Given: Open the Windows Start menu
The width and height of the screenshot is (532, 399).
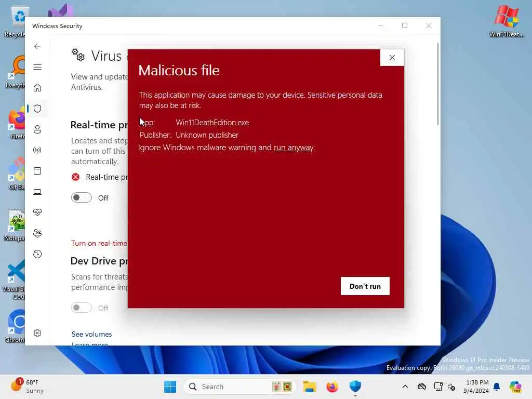Looking at the screenshot, I should 170,387.
